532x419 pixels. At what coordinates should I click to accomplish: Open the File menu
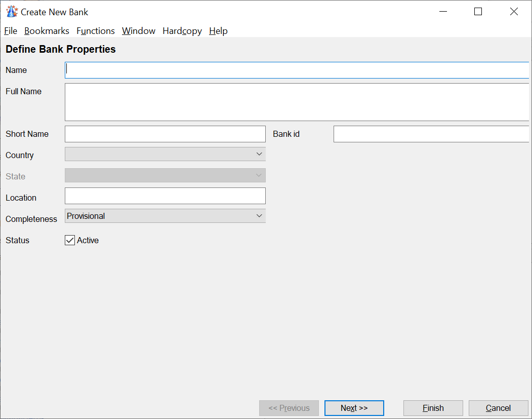[11, 31]
